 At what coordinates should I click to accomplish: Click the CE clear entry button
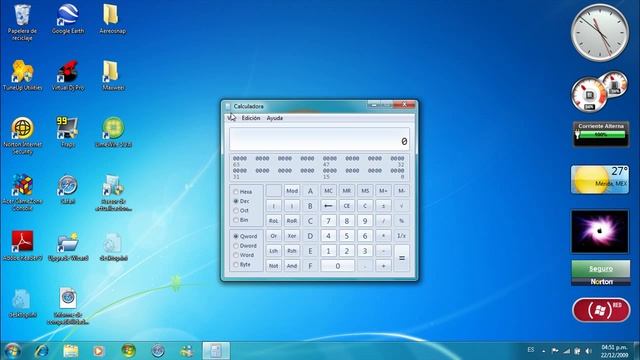[x=347, y=206]
